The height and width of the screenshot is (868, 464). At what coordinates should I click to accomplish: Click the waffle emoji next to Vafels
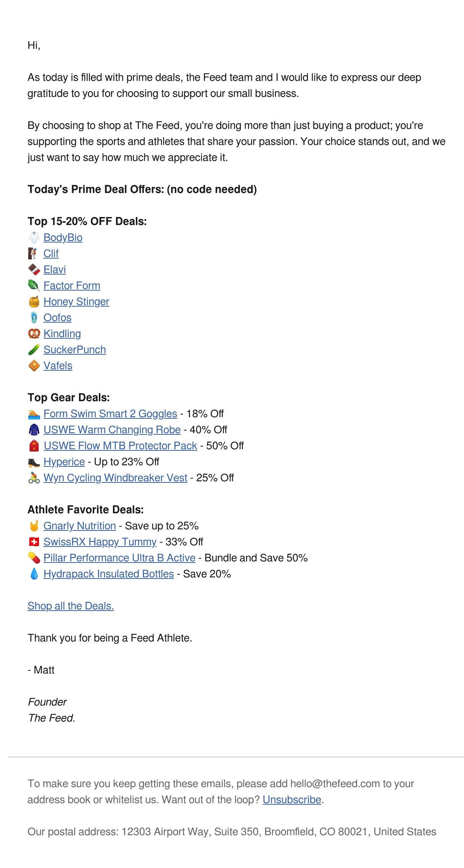[x=34, y=366]
